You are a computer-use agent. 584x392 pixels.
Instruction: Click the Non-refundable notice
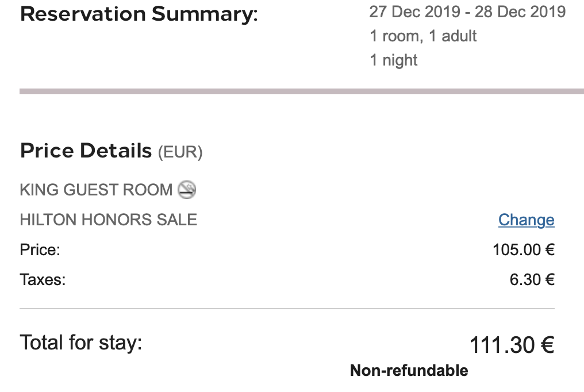click(x=409, y=371)
